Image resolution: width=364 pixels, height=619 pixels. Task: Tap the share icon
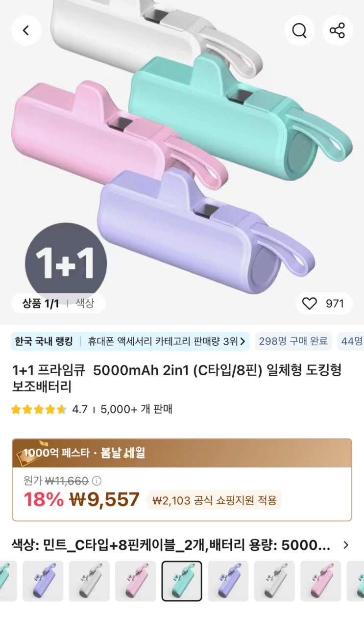[337, 30]
